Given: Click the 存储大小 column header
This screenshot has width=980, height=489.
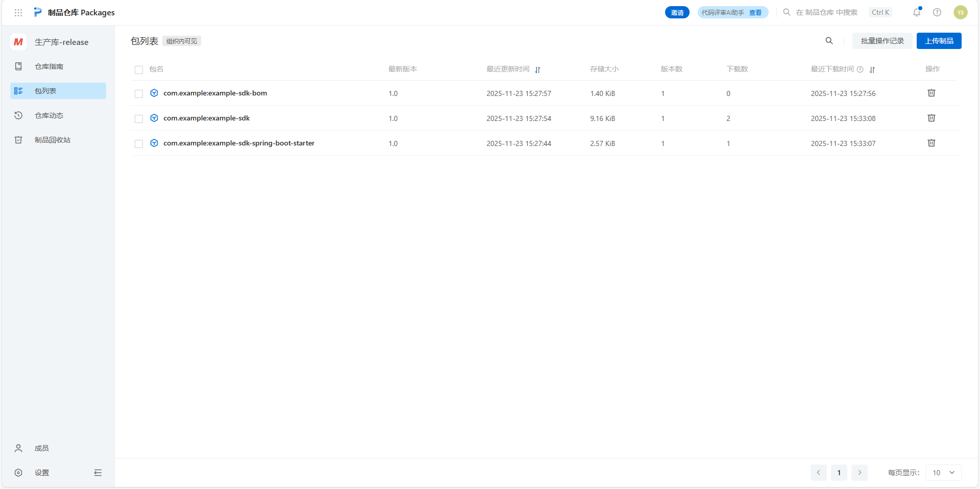Looking at the screenshot, I should [604, 69].
